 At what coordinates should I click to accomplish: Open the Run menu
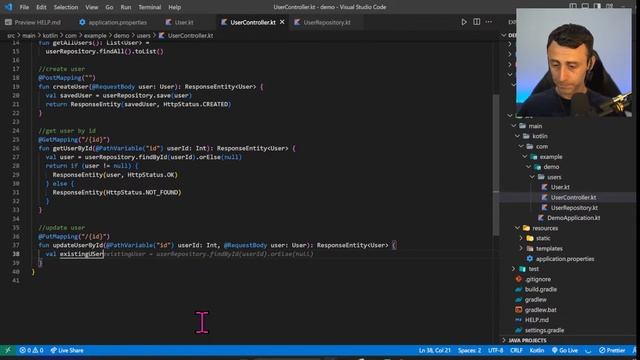tap(126, 7)
